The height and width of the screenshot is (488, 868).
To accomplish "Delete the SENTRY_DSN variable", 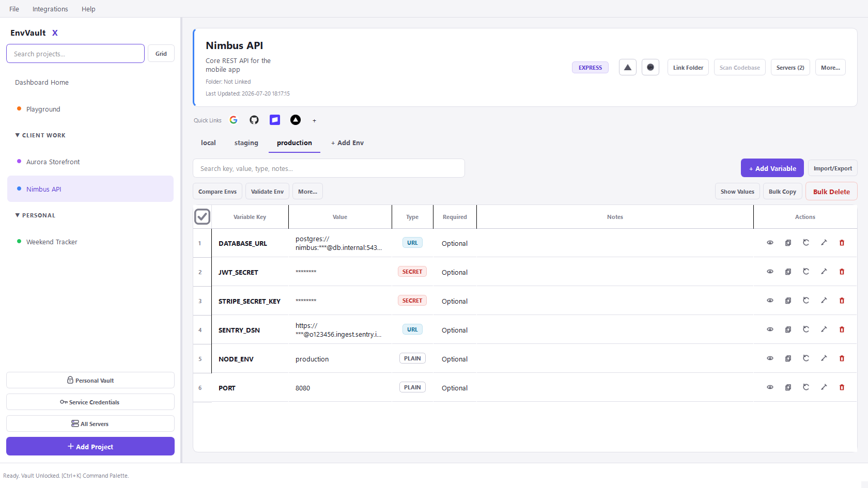I will [842, 329].
